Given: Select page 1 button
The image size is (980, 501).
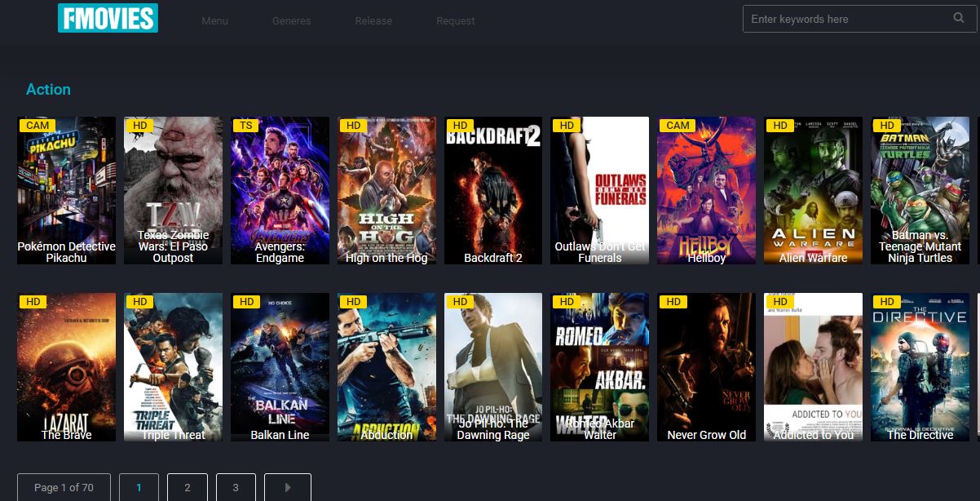Looking at the screenshot, I should [x=139, y=487].
